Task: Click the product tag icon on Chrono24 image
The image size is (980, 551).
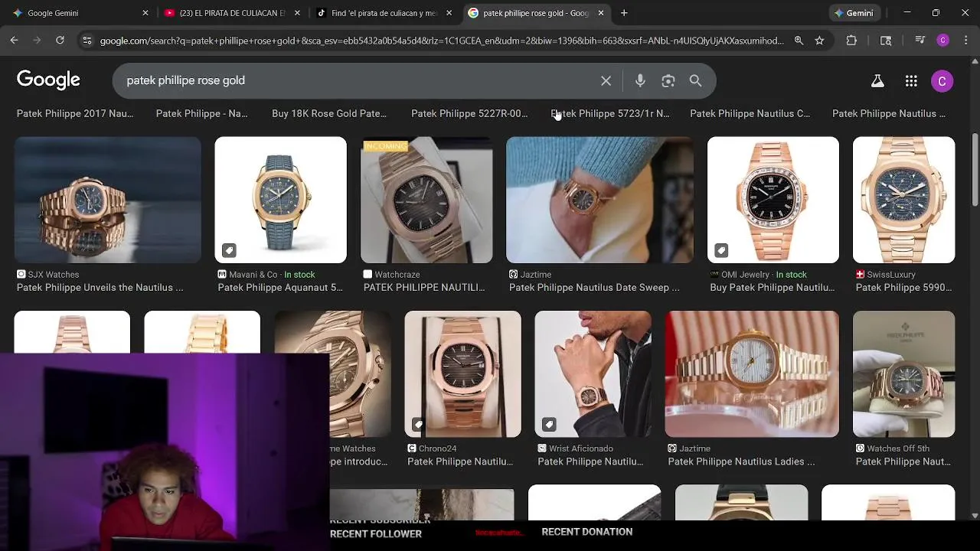Action: 418,424
